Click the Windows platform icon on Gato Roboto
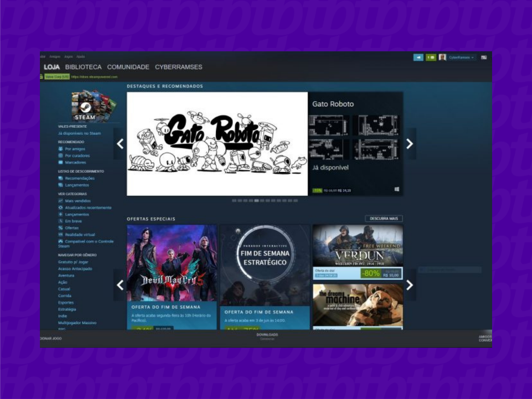This screenshot has width=532, height=399. click(x=396, y=190)
